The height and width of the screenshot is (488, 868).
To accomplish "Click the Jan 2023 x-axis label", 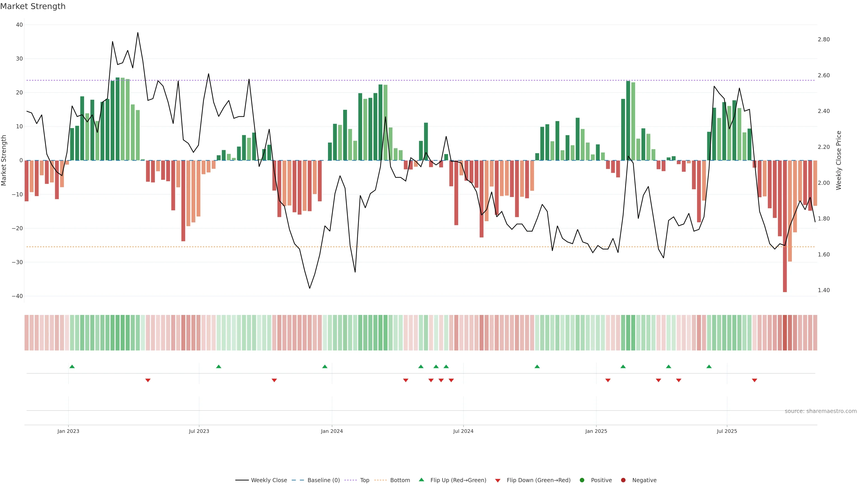I will [68, 431].
